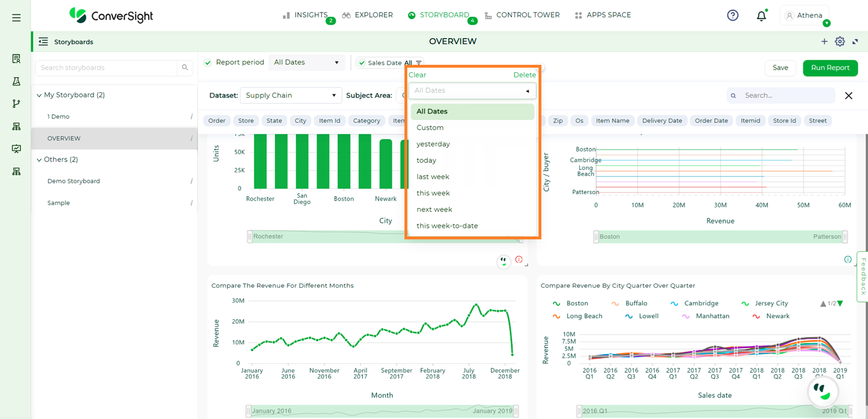Open the Athena user profile menu
This screenshot has width=868, height=419.
804,15
